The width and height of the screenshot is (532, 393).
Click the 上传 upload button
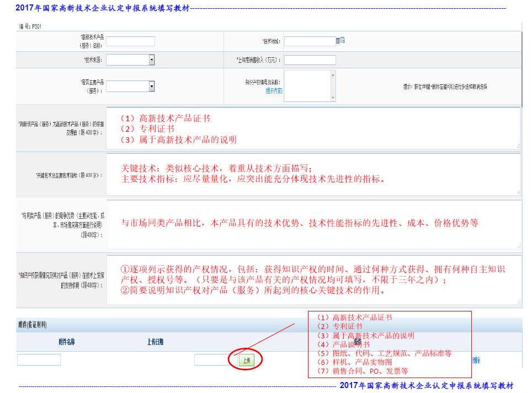click(246, 360)
